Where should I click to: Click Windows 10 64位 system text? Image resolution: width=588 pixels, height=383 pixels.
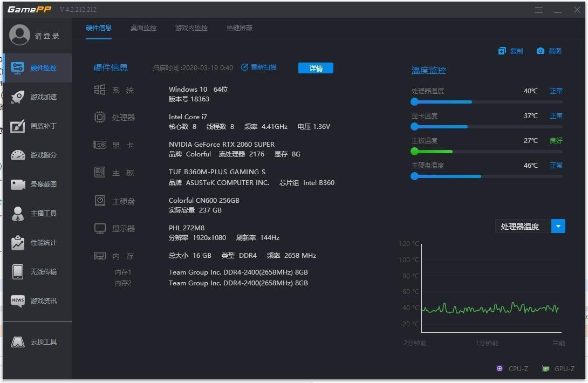(199, 90)
